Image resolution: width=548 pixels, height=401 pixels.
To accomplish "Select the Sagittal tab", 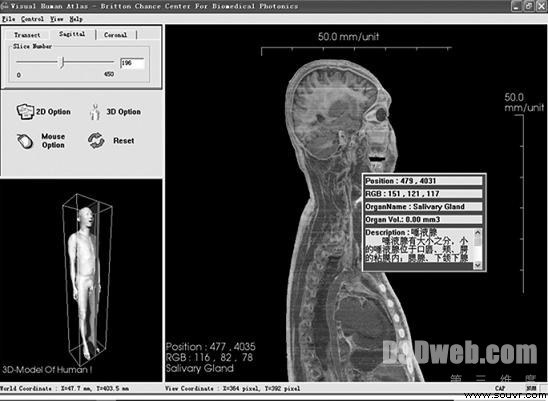I will (x=72, y=34).
